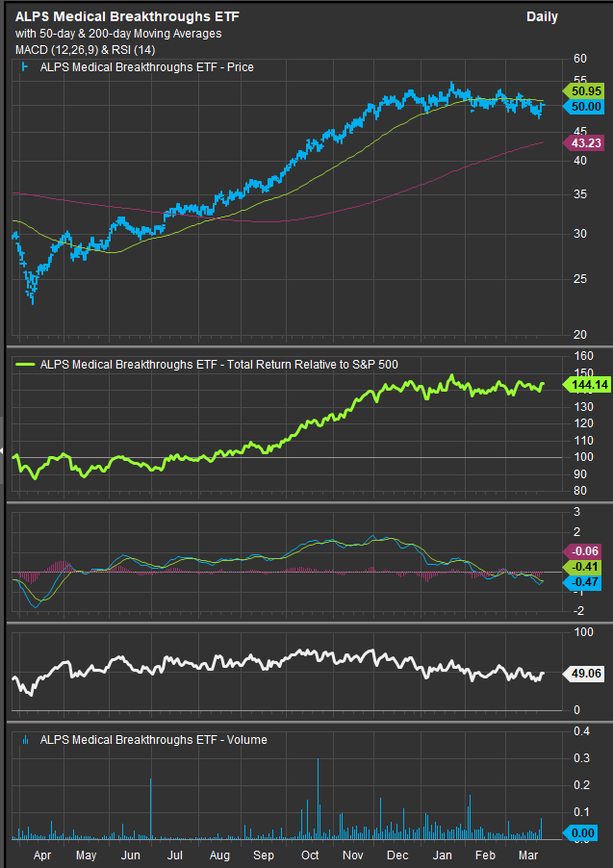Click the magenta 43.23 200-day average tag
Image resolution: width=613 pixels, height=868 pixels.
pos(585,142)
